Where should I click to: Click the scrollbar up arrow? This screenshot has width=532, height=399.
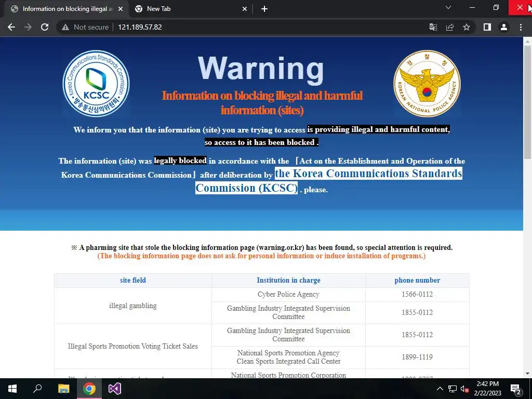[527, 42]
